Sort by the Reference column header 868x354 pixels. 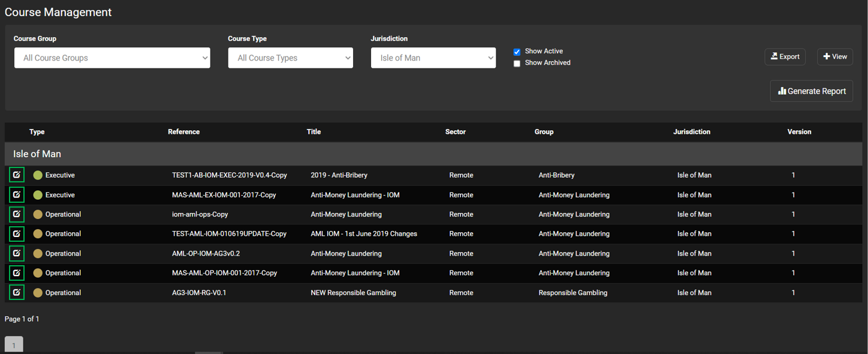183,132
